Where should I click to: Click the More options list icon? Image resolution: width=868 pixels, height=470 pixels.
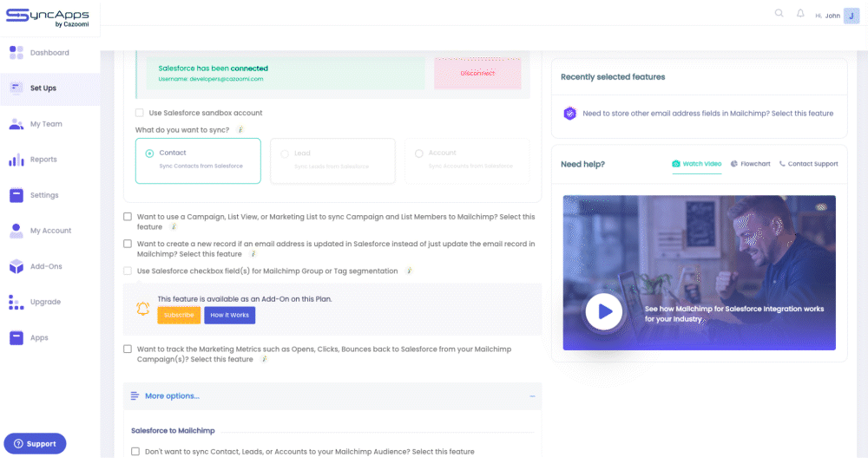[x=135, y=396]
